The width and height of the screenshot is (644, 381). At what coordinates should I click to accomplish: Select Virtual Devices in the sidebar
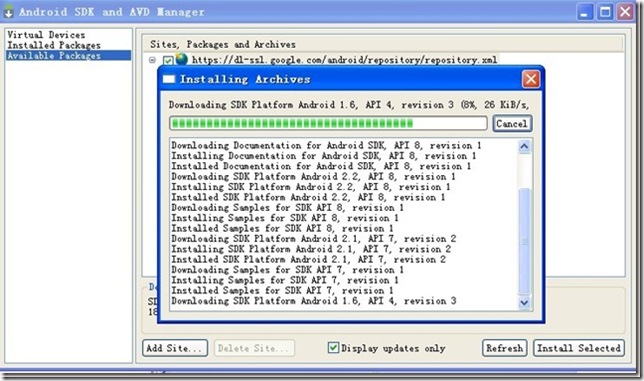click(x=46, y=35)
